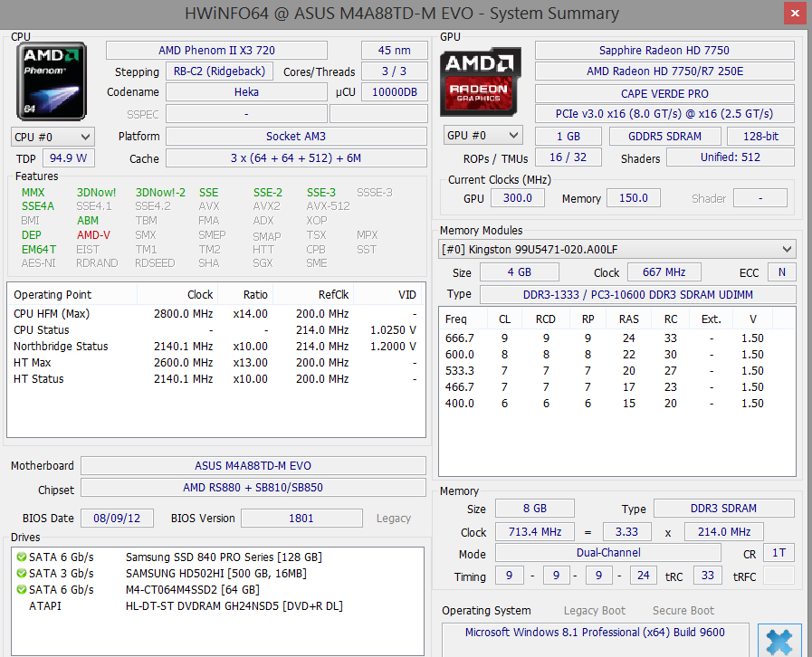This screenshot has height=657, width=812.
Task: Select the CPU HFM (Max) operating point row
Action: coord(215,314)
